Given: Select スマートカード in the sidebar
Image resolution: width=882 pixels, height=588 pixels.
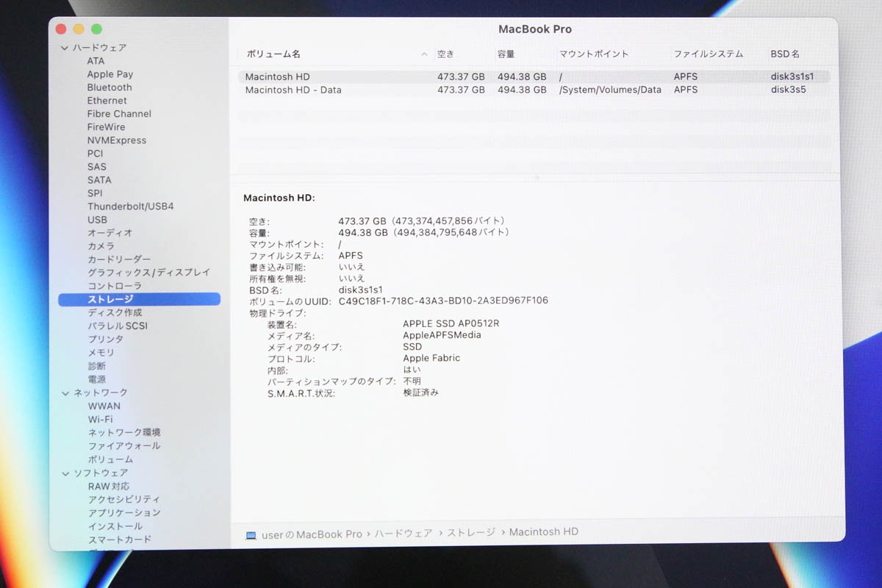Looking at the screenshot, I should [120, 539].
